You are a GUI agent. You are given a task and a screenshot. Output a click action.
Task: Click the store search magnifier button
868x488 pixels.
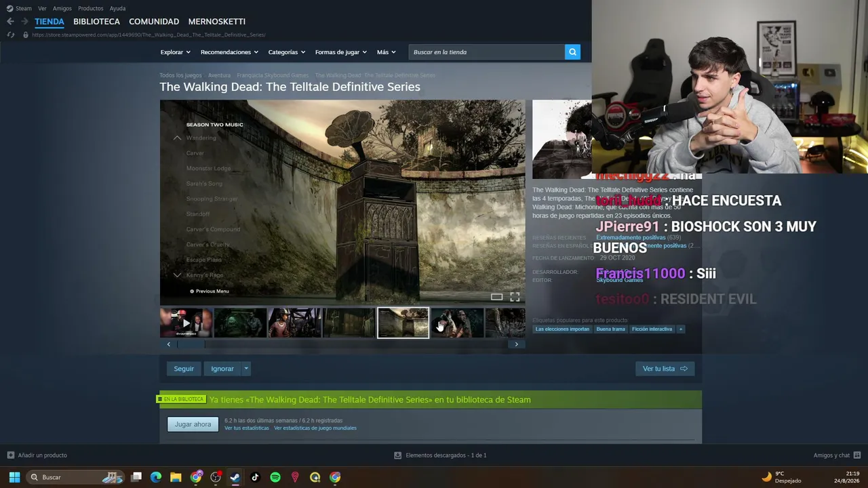[572, 52]
